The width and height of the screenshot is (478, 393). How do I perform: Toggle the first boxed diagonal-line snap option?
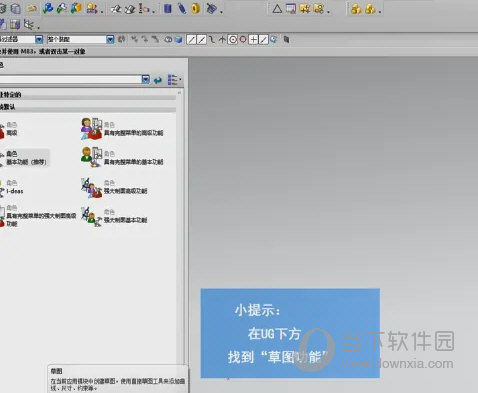click(191, 40)
